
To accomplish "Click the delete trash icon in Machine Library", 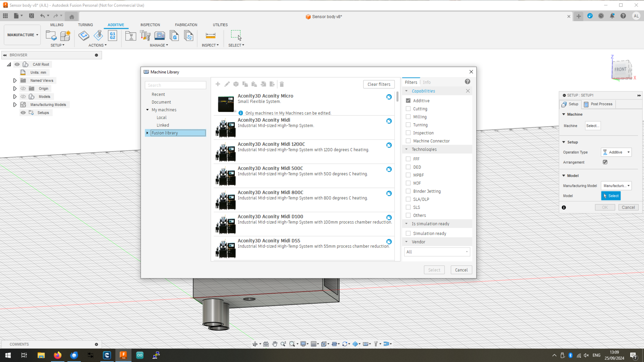I will coord(282,84).
